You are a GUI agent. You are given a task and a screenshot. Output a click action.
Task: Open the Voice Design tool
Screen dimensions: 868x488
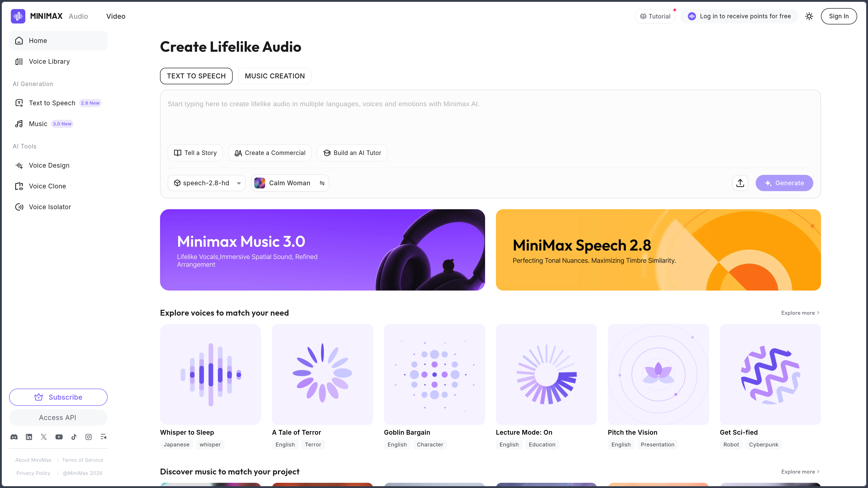click(x=58, y=165)
